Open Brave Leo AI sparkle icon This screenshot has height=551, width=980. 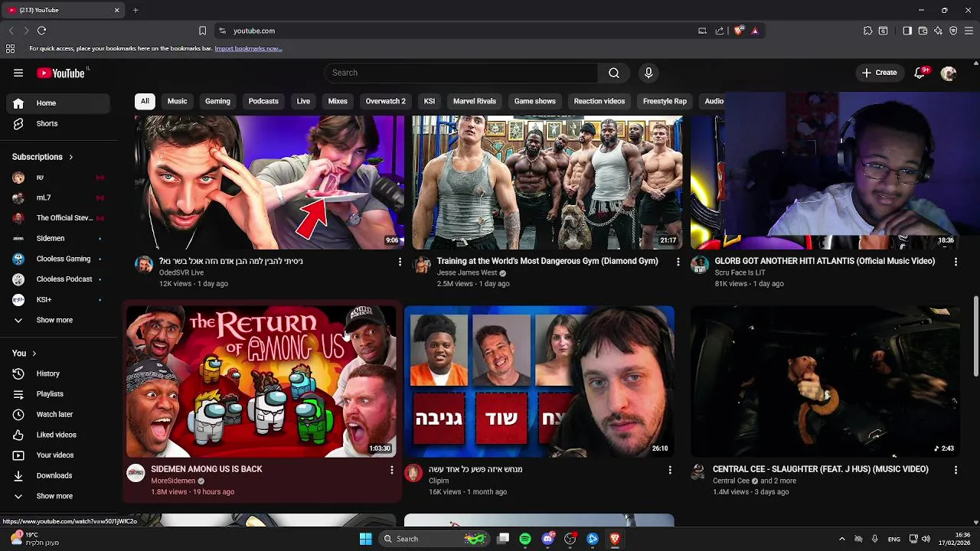point(938,31)
